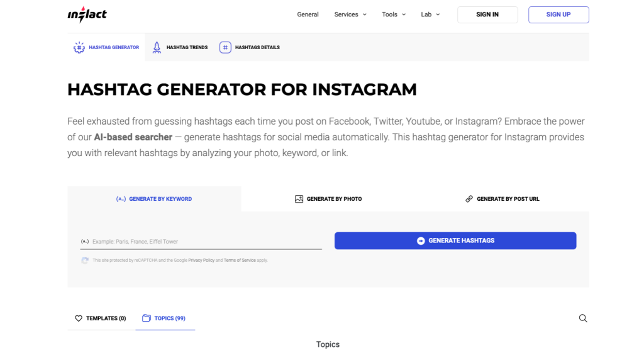
Task: Click the Services chevron arrow
Action: click(x=364, y=15)
